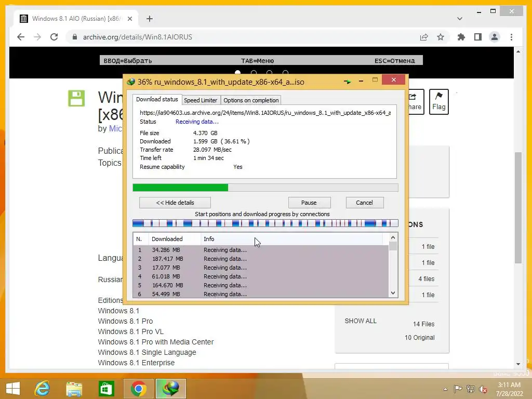Click the page vertical scrollbar thumb
Viewport: 532px width, 399px height.
click(x=518, y=208)
